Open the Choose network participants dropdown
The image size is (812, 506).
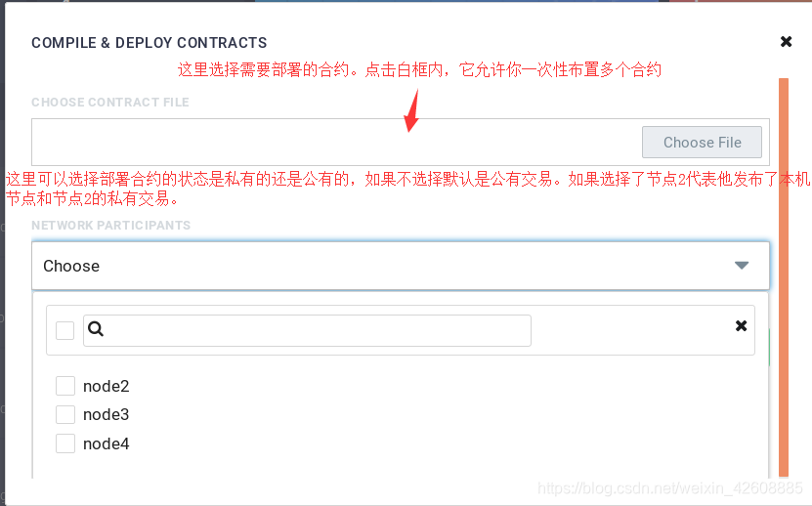[401, 266]
